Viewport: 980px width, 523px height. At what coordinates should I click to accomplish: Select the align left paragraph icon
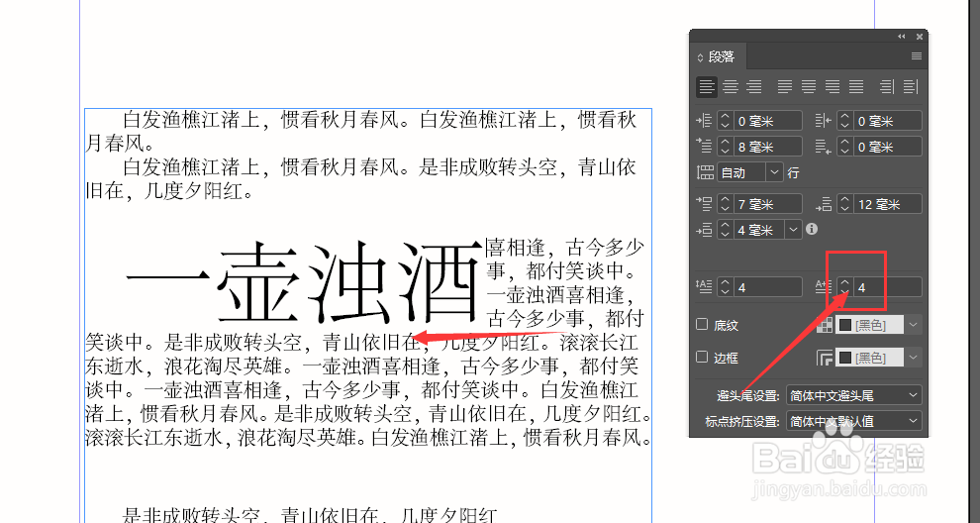(x=707, y=87)
